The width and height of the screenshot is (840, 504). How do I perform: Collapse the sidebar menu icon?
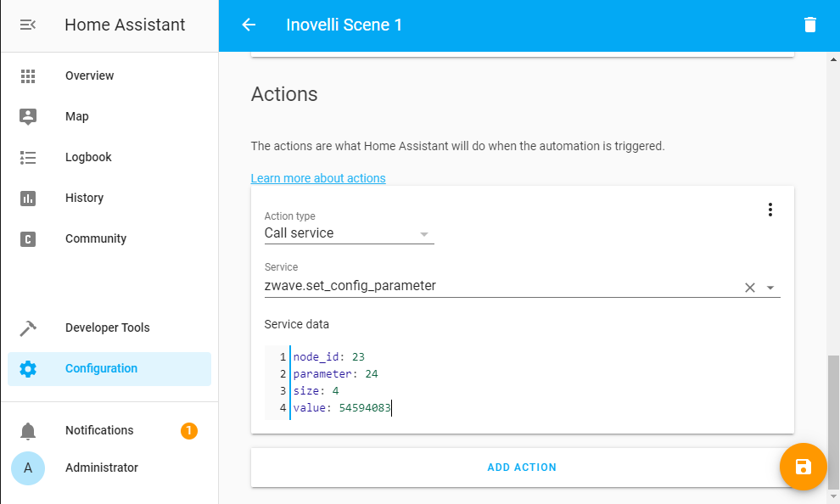(x=28, y=25)
